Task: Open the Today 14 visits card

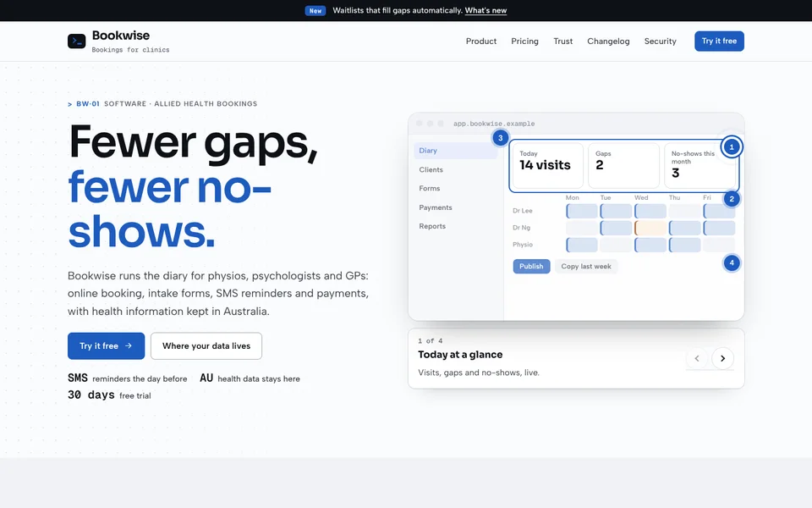Action: click(548, 165)
